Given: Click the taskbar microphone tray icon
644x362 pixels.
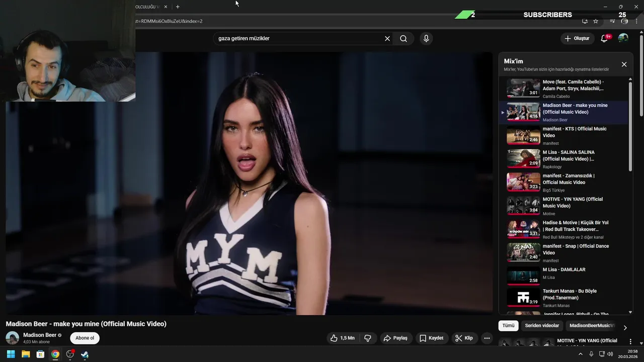Looking at the screenshot, I should (x=591, y=354).
